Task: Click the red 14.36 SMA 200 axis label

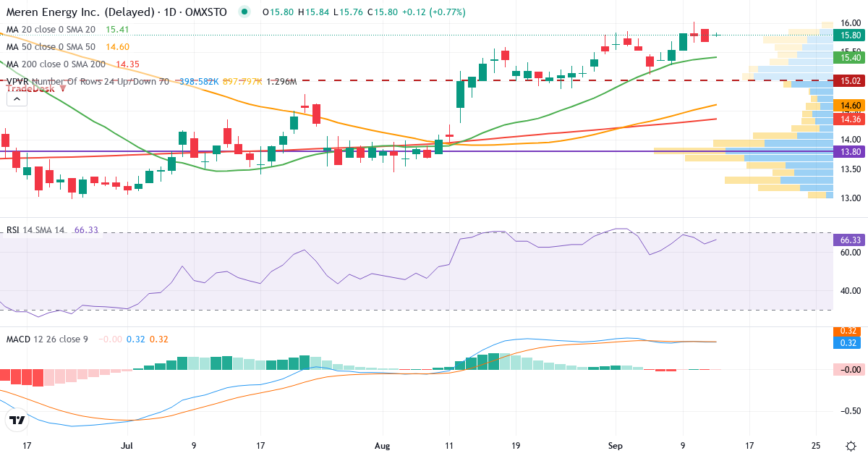Action: (x=850, y=118)
